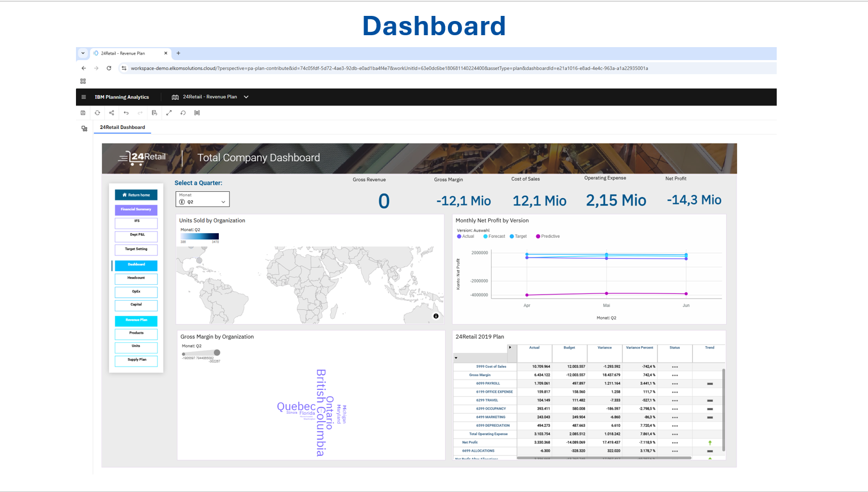Toggle the Actual series in legend
Screen dimensions: 868x492
click(x=465, y=237)
